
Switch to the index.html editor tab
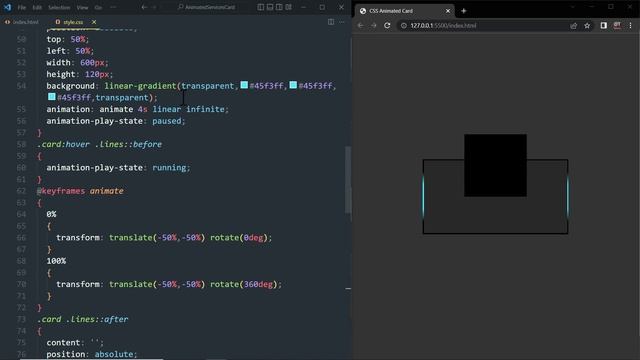[22, 22]
